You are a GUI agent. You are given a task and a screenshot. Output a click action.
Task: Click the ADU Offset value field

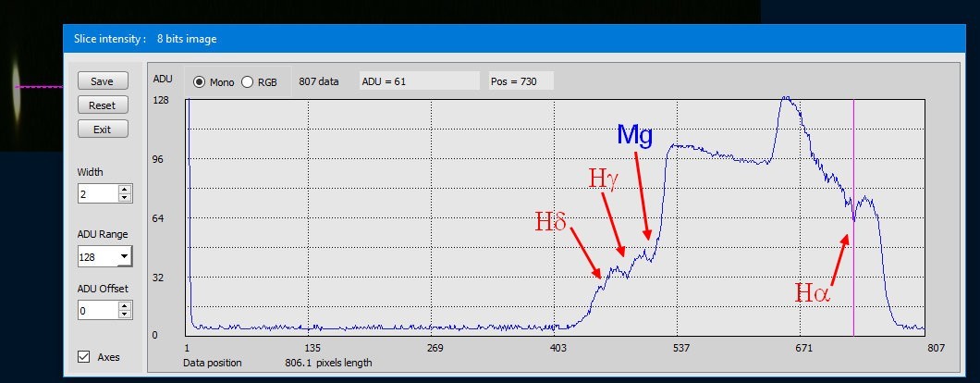click(x=98, y=311)
